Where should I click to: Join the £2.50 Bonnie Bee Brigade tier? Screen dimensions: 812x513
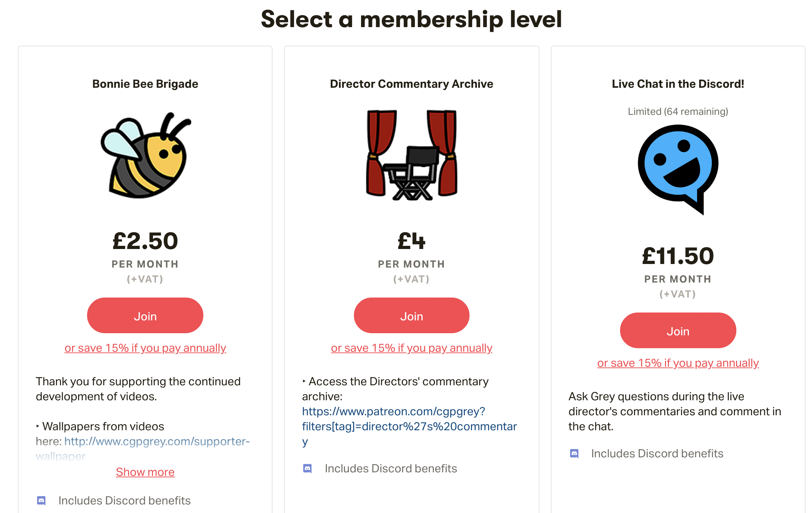145,316
